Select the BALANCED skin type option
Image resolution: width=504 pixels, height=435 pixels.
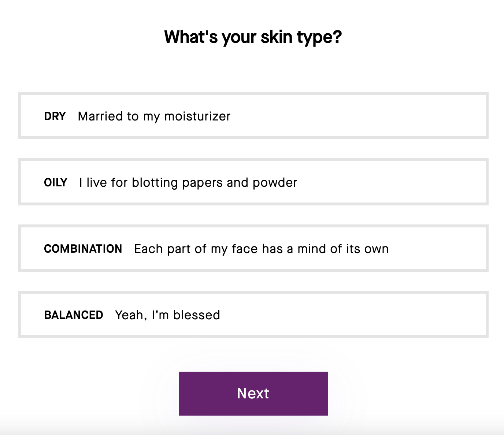click(x=253, y=315)
